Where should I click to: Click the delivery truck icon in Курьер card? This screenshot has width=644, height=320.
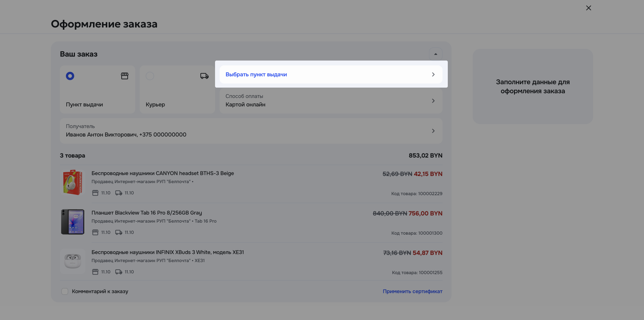click(x=204, y=76)
